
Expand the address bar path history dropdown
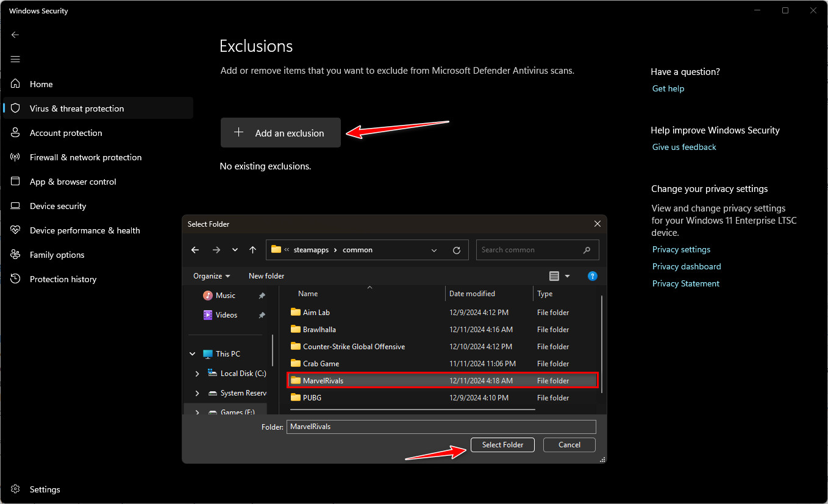point(434,250)
